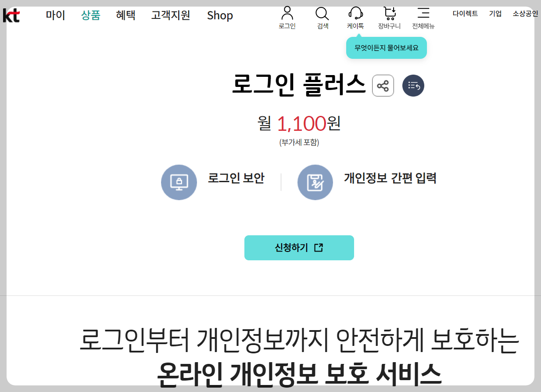Click the (부가세 포함) note
The height and width of the screenshot is (392, 541).
tap(299, 142)
